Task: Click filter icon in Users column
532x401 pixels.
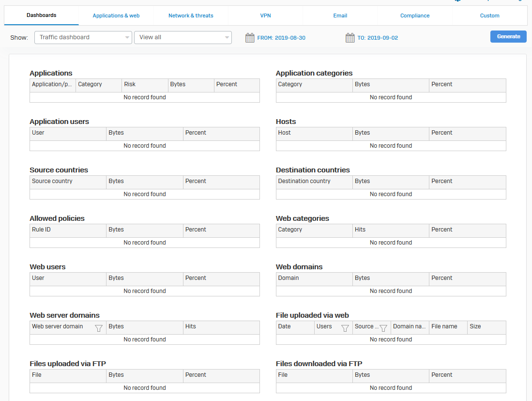Action: 345,328
